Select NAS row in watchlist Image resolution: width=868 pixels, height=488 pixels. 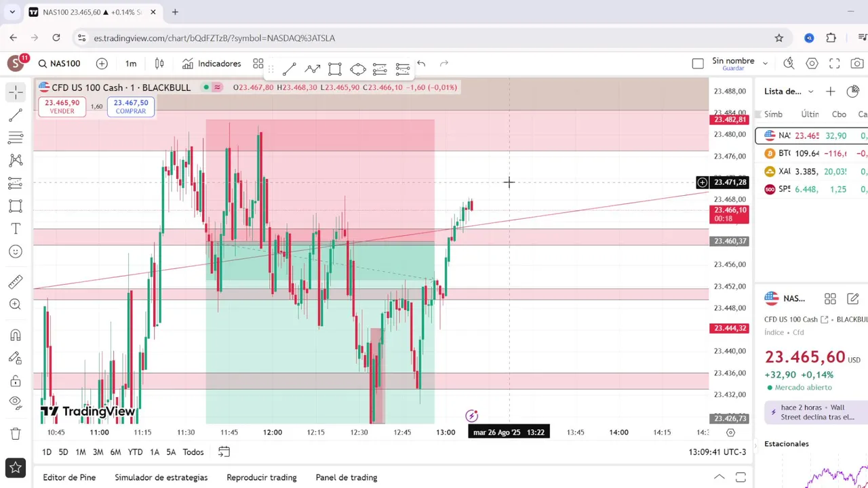click(x=811, y=136)
